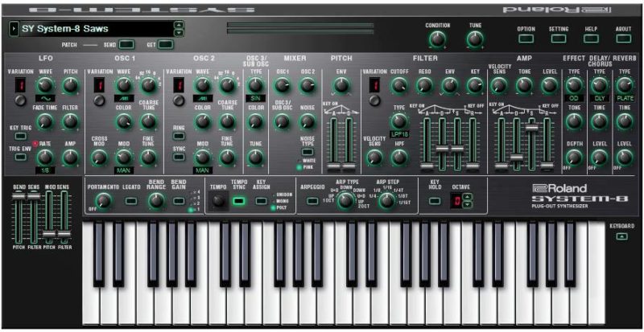Toggle the OSC 2 RING button

tap(179, 136)
